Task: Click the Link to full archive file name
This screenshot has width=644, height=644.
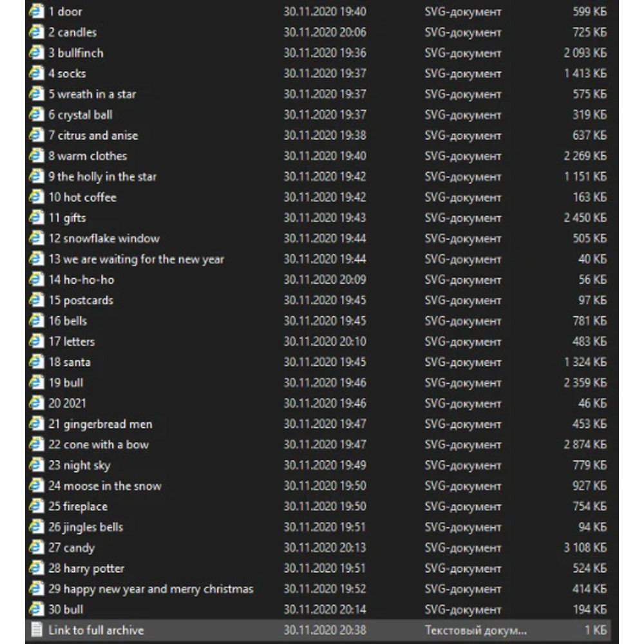Action: click(x=96, y=630)
